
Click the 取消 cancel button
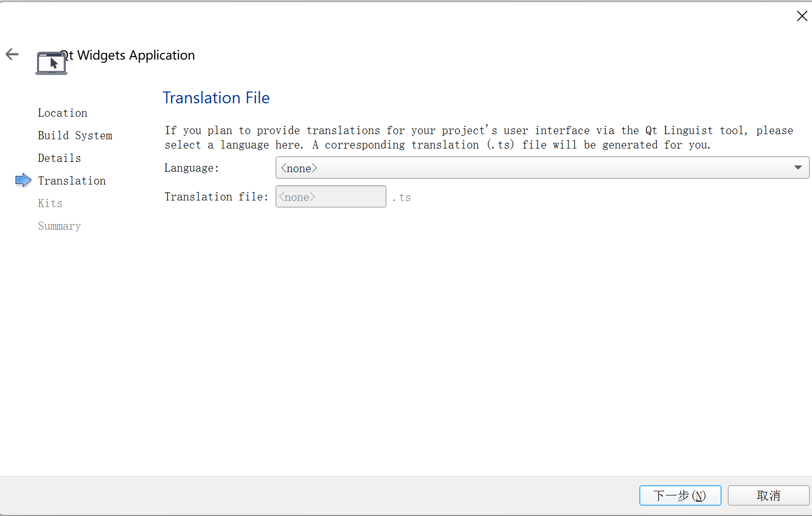(x=768, y=495)
